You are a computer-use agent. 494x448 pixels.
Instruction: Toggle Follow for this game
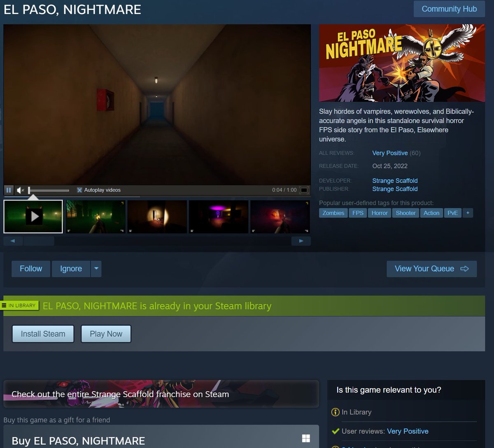coord(30,268)
